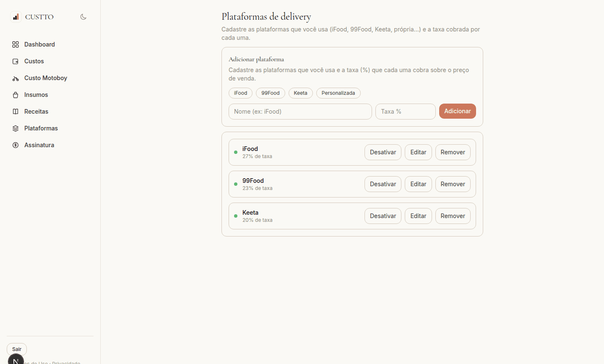Deactivate the Keeta platform
The width and height of the screenshot is (604, 364).
pos(383,216)
